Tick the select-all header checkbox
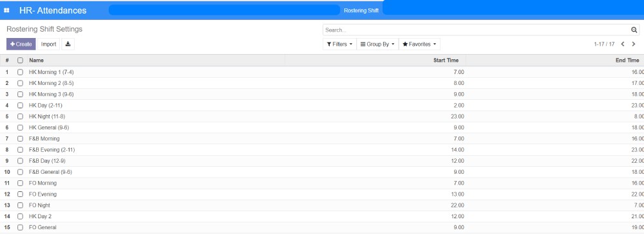644x235 pixels. tap(20, 61)
